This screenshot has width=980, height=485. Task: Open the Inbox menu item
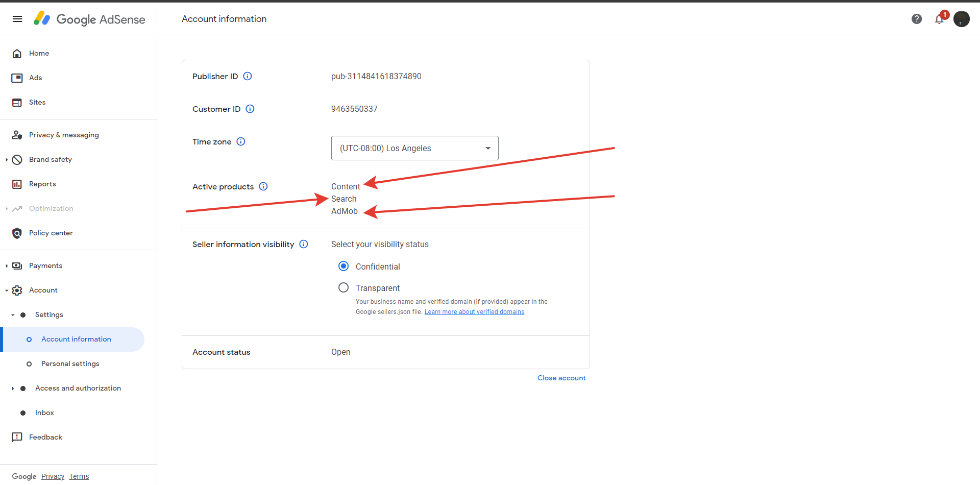(x=44, y=413)
